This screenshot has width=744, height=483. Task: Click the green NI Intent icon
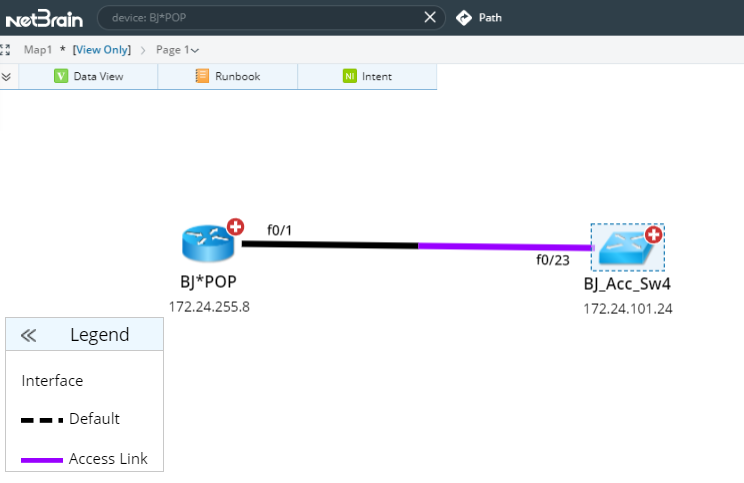(x=350, y=76)
